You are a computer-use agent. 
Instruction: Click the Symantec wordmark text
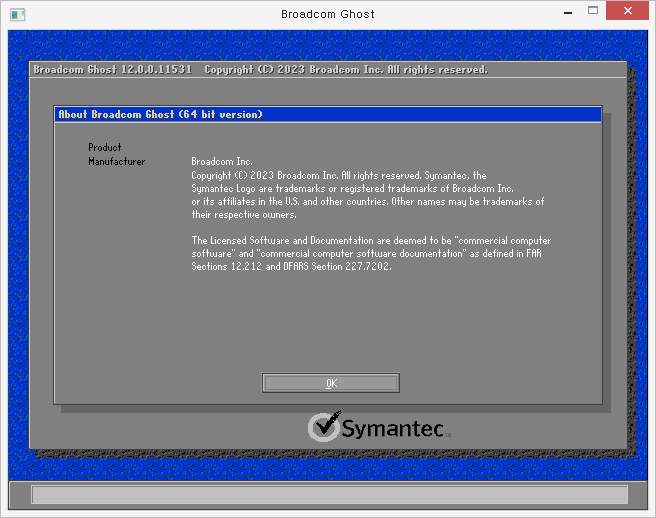(x=392, y=428)
